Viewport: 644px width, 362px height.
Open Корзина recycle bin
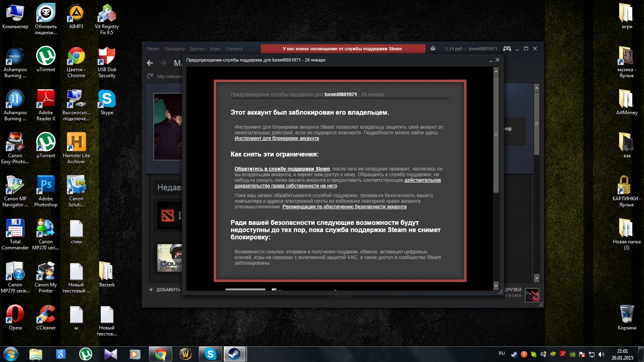(x=627, y=318)
